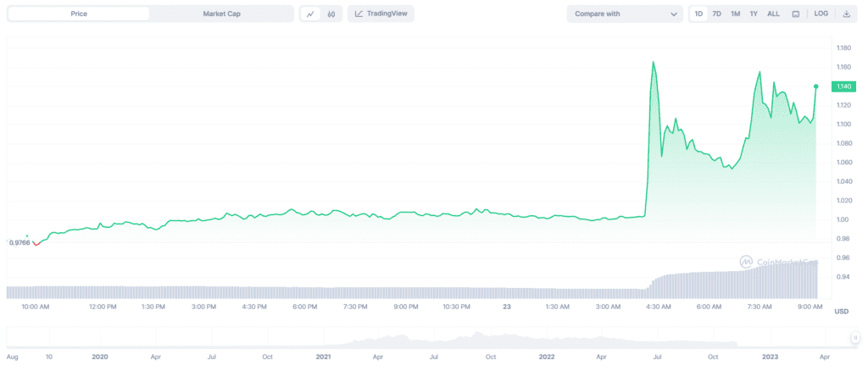
Task: Click the Compare with chevron arrow
Action: pyautogui.click(x=673, y=14)
